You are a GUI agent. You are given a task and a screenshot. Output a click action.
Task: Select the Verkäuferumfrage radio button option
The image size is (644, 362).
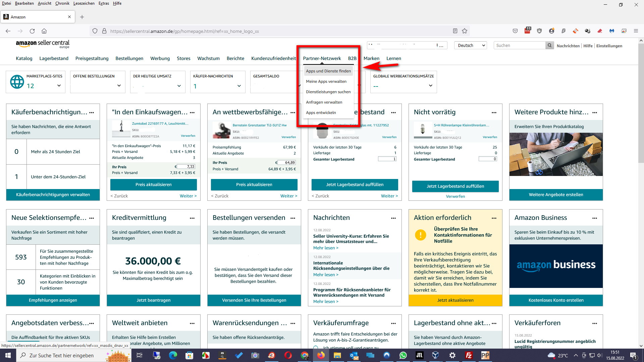click(x=316, y=347)
